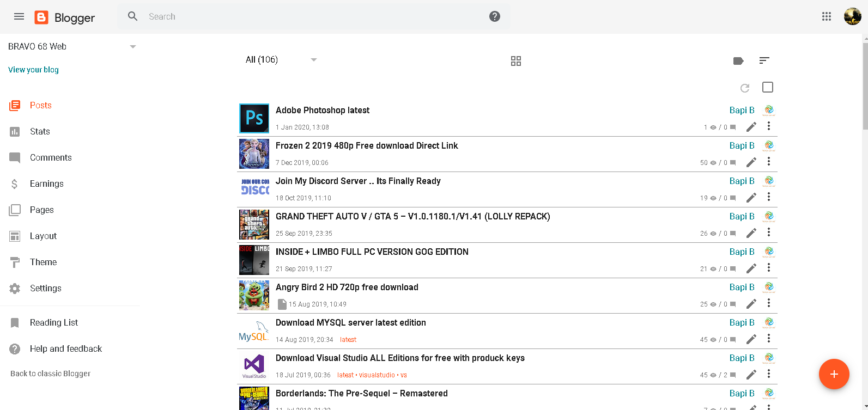Screen dimensions: 868x410
Task: Click the search magnifier icon
Action: pyautogui.click(x=132, y=16)
